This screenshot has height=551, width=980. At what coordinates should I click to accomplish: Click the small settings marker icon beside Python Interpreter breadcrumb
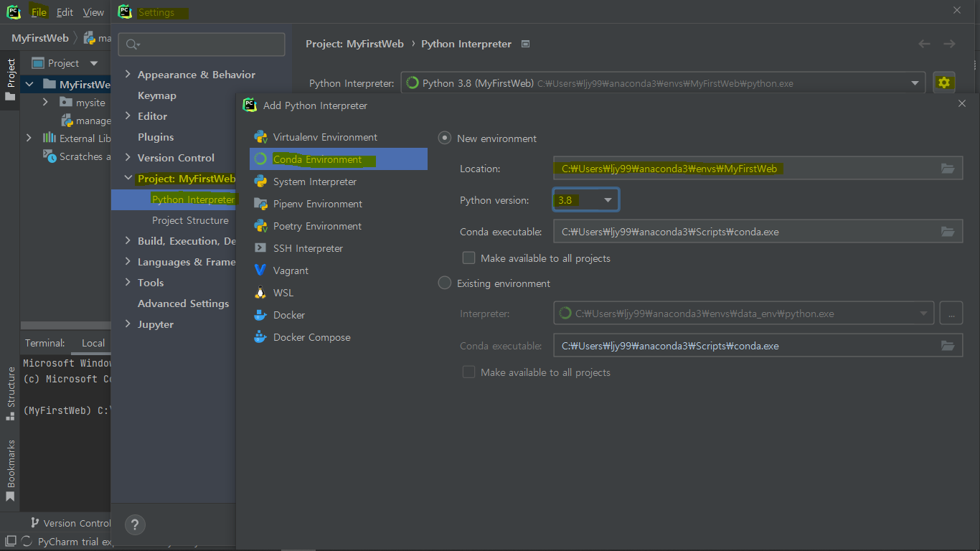tap(525, 44)
